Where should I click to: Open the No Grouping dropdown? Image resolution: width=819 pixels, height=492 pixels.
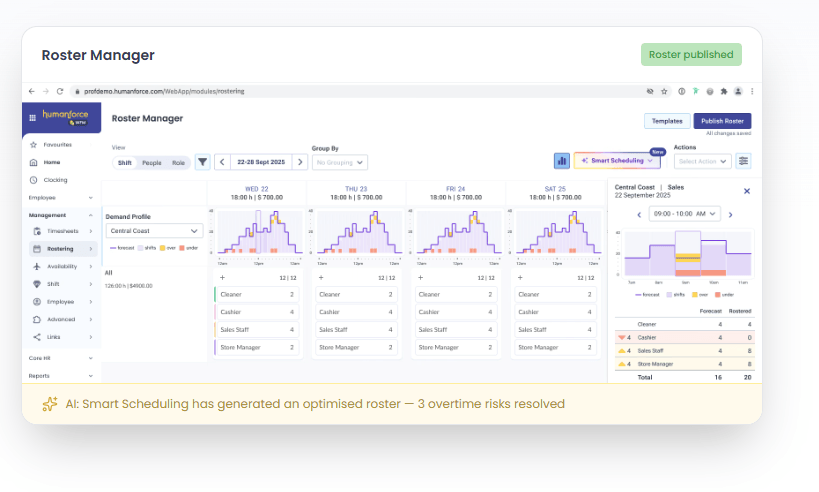pos(340,162)
